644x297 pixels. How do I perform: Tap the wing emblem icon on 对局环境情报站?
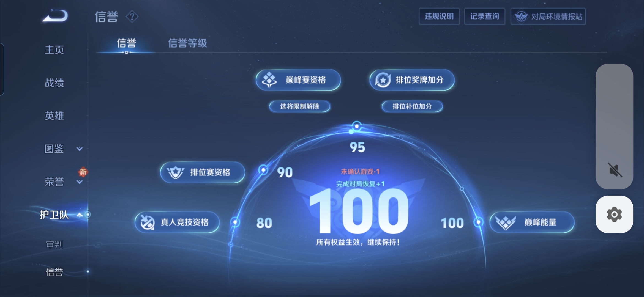click(x=522, y=16)
